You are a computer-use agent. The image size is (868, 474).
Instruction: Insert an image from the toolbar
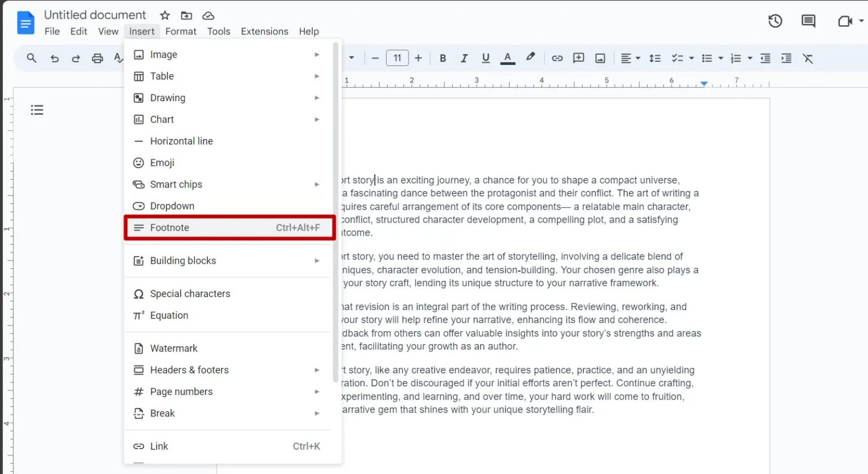coord(600,58)
